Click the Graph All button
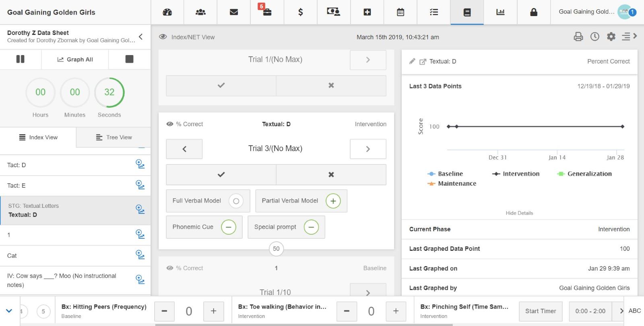 [x=75, y=59]
